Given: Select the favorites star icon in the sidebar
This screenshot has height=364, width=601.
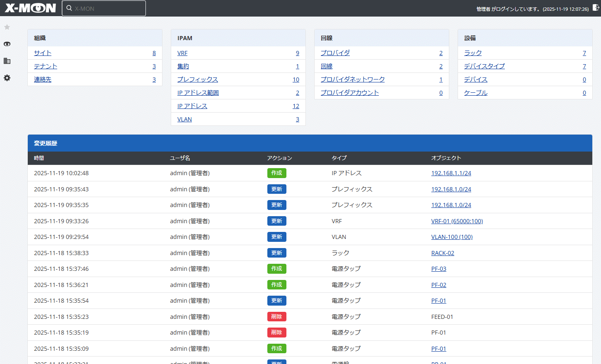Looking at the screenshot, I should tap(7, 27).
